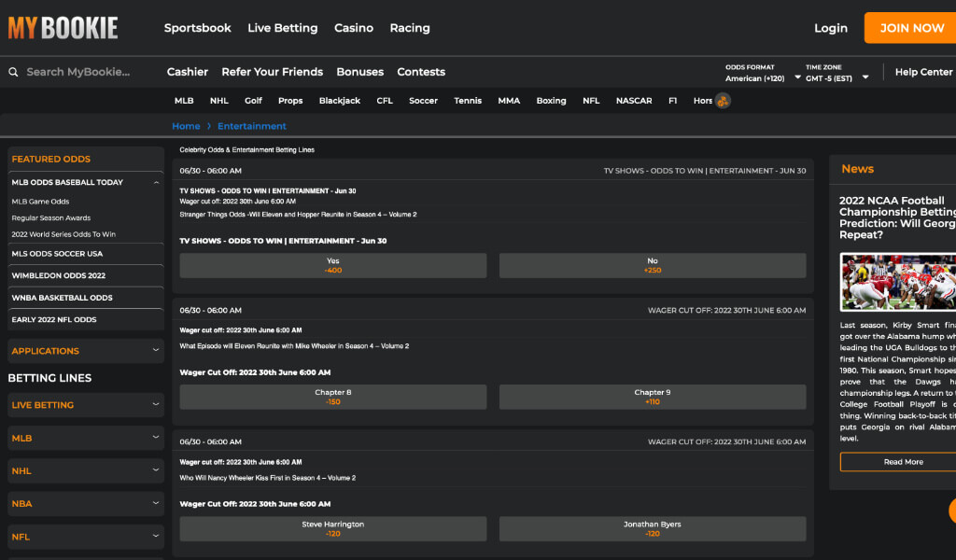Screen dimensions: 956x560
Task: Select NFL in the sports bar
Action: pos(591,101)
